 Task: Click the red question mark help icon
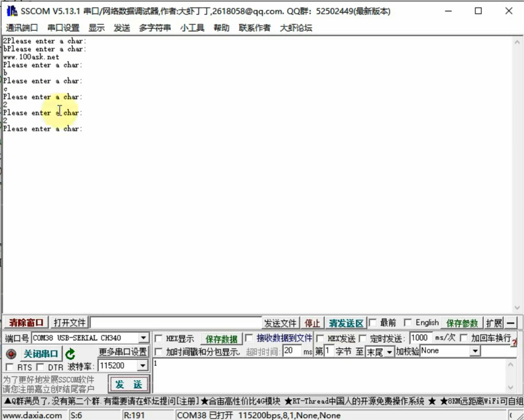click(514, 343)
